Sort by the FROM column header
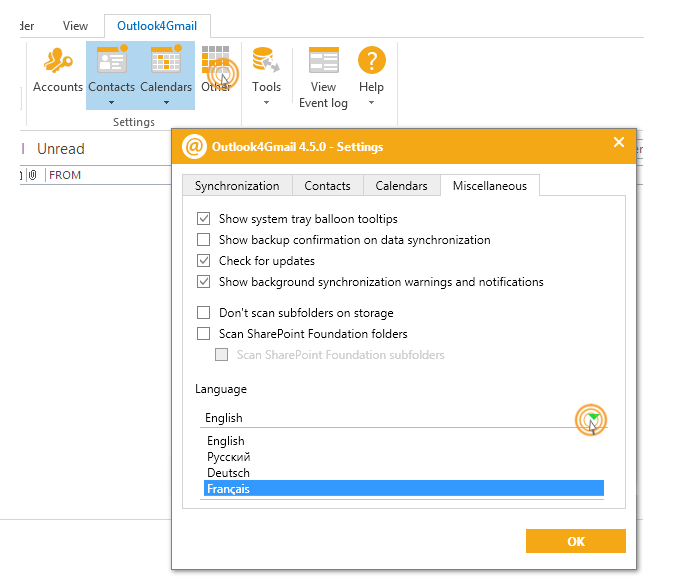Viewport: 700px width, 580px height. [x=65, y=175]
